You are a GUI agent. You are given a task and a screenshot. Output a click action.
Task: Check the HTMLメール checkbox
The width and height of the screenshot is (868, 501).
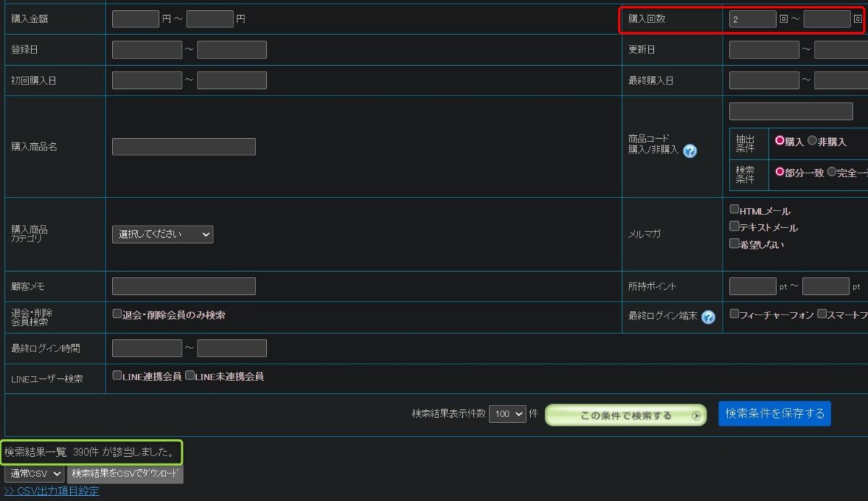(x=734, y=210)
